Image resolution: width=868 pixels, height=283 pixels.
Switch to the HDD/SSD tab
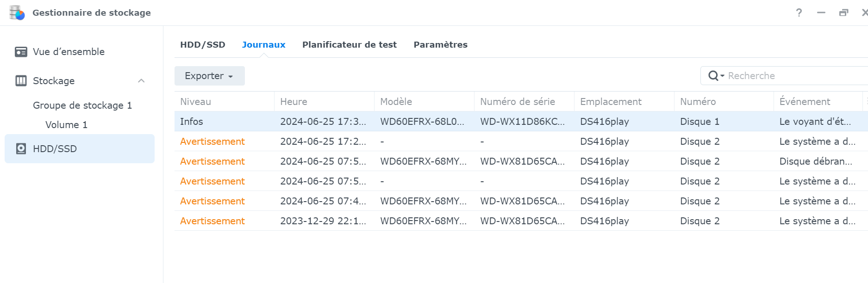(202, 45)
